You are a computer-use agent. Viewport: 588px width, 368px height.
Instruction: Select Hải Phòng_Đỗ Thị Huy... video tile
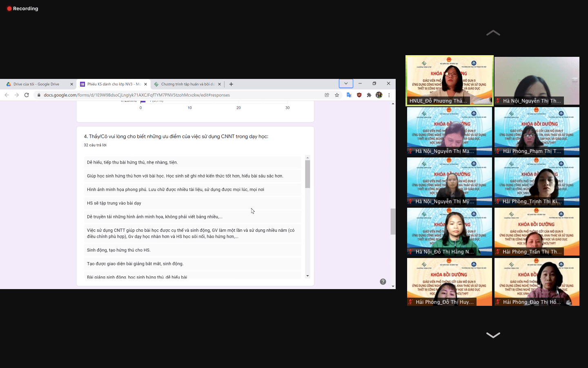pos(450,282)
